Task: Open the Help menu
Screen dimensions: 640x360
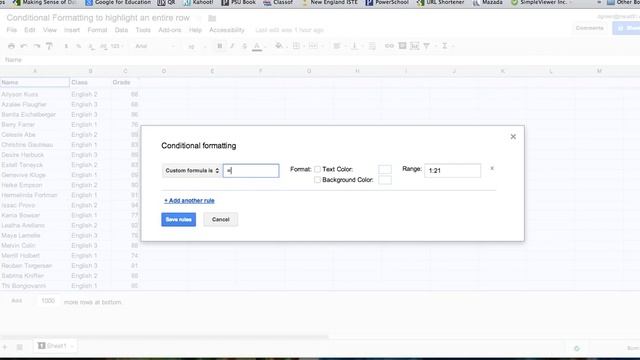Action: 196,30
